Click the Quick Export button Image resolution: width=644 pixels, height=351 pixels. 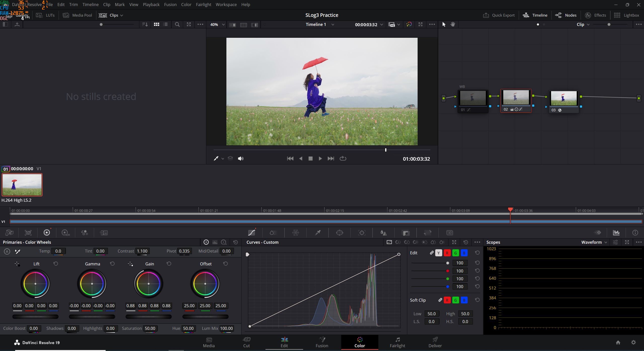tap(499, 15)
